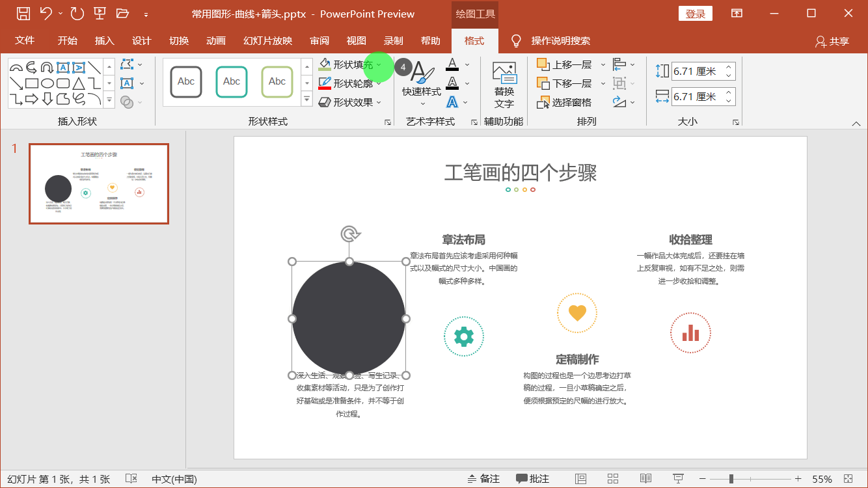Open Bring Forward (上移一层) dropdown arrow
Screen dimensions: 868x488
coord(603,64)
